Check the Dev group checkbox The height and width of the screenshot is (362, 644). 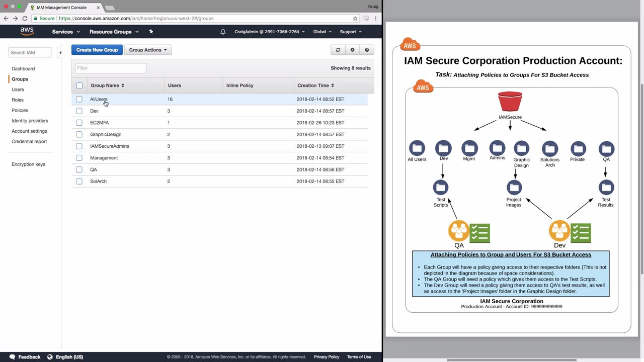click(x=79, y=111)
